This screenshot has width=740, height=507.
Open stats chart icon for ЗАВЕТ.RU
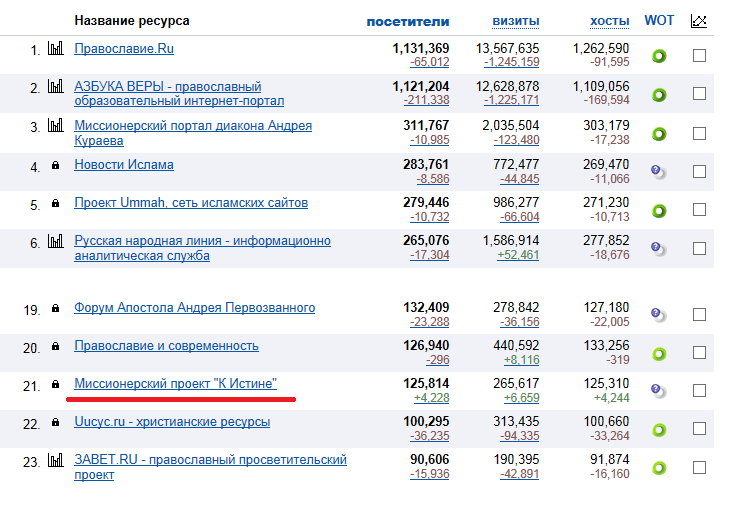[x=56, y=460]
